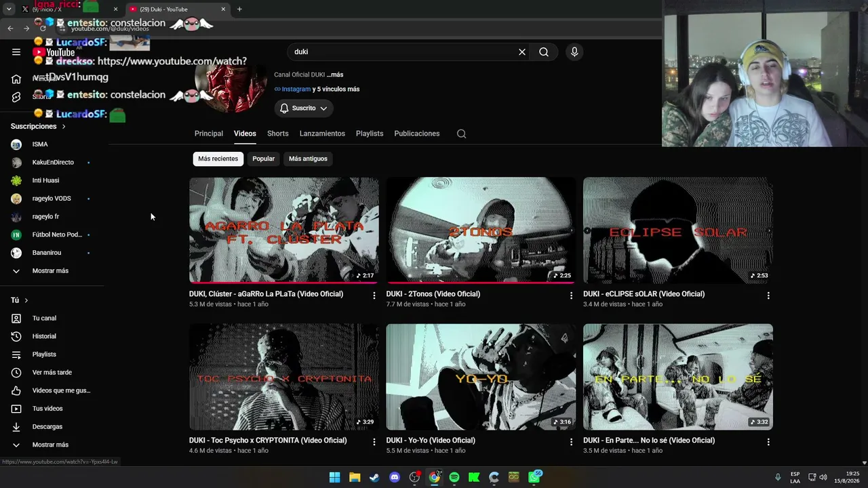Launch File Explorer from the taskbar
The width and height of the screenshot is (868, 488).
[x=355, y=477]
